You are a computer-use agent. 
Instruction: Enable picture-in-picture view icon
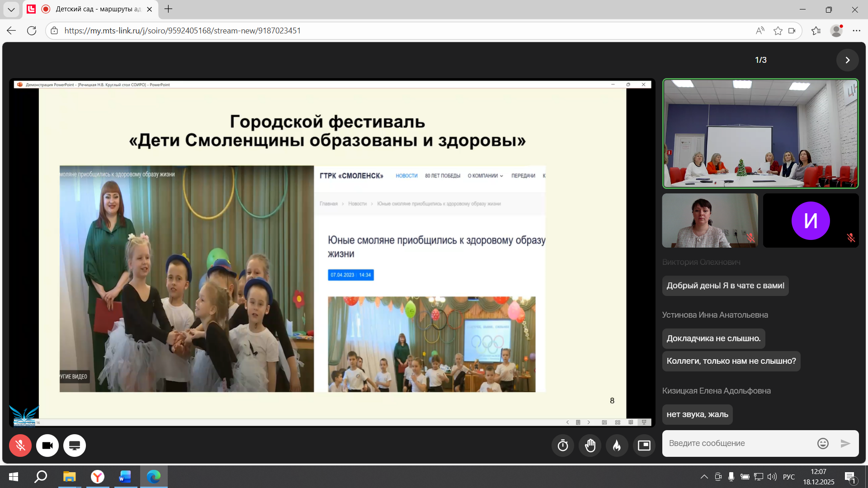644,446
